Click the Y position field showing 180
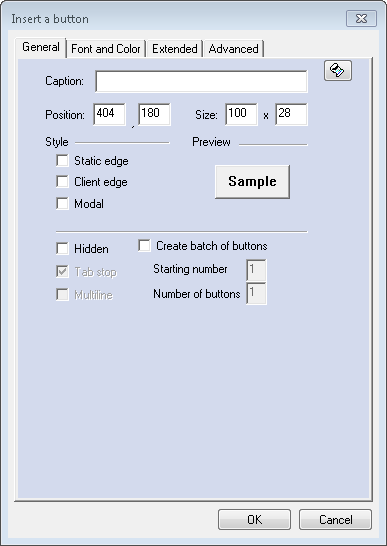 [x=154, y=114]
